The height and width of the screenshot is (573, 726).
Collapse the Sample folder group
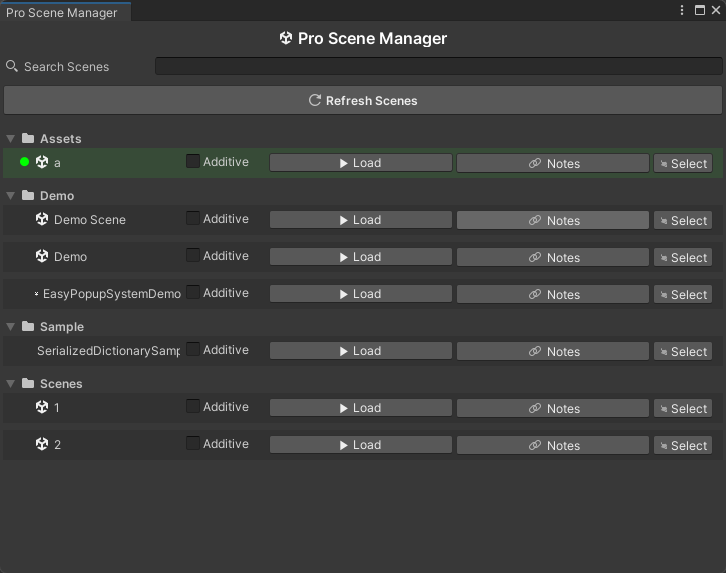(11, 326)
